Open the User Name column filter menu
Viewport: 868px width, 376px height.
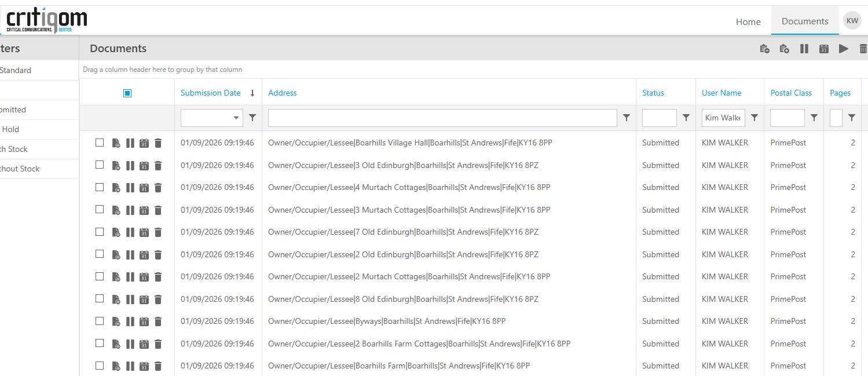pos(755,118)
